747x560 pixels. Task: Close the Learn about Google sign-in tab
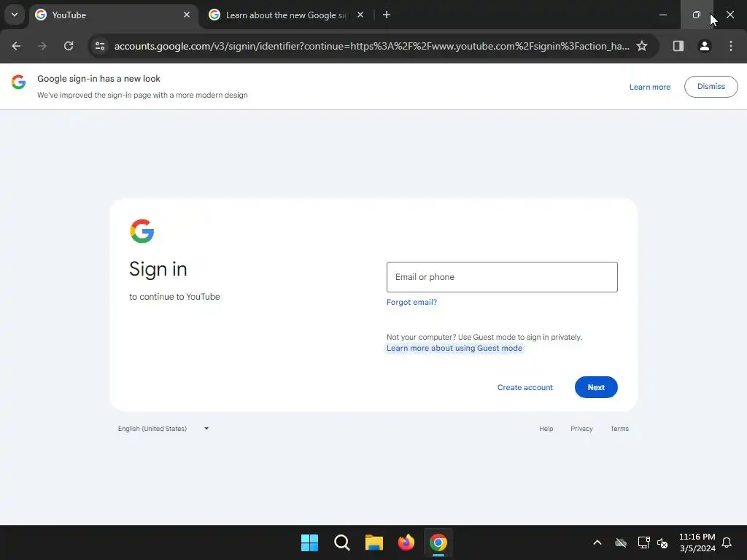[x=360, y=15]
